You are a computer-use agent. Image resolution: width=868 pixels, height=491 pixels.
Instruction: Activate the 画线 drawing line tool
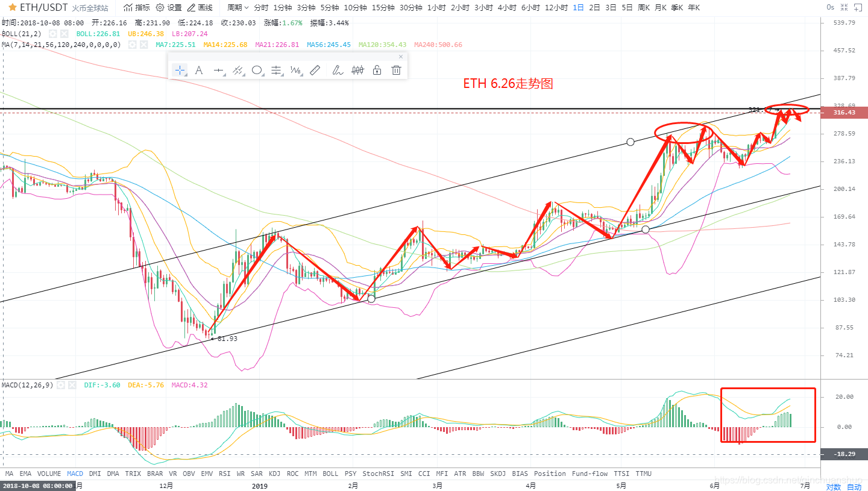pos(200,8)
